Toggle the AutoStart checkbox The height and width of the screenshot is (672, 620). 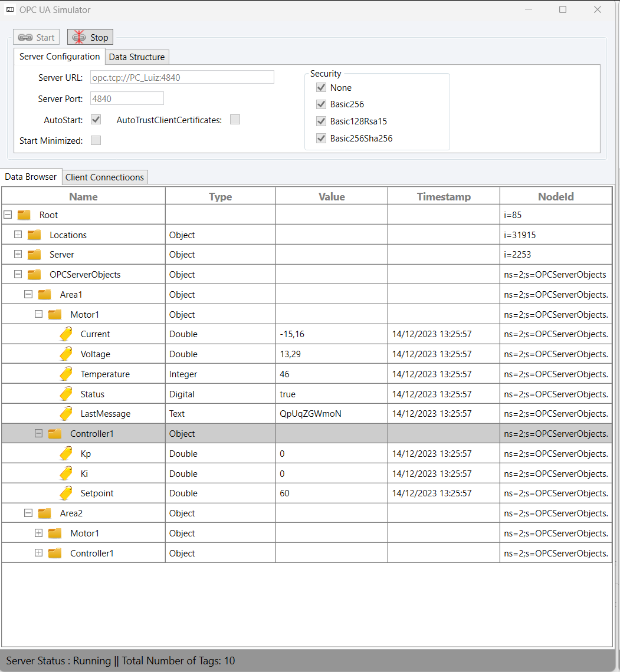coord(96,120)
